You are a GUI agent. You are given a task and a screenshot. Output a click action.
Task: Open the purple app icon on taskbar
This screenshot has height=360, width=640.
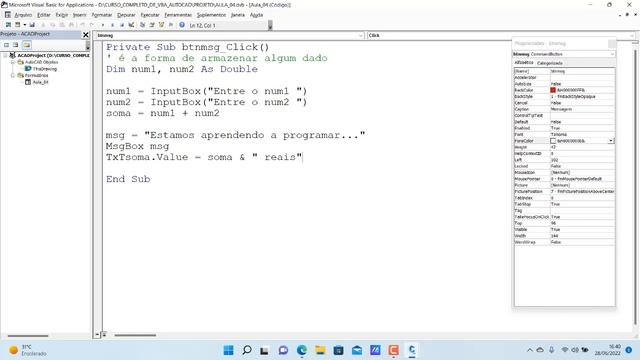[x=375, y=350]
